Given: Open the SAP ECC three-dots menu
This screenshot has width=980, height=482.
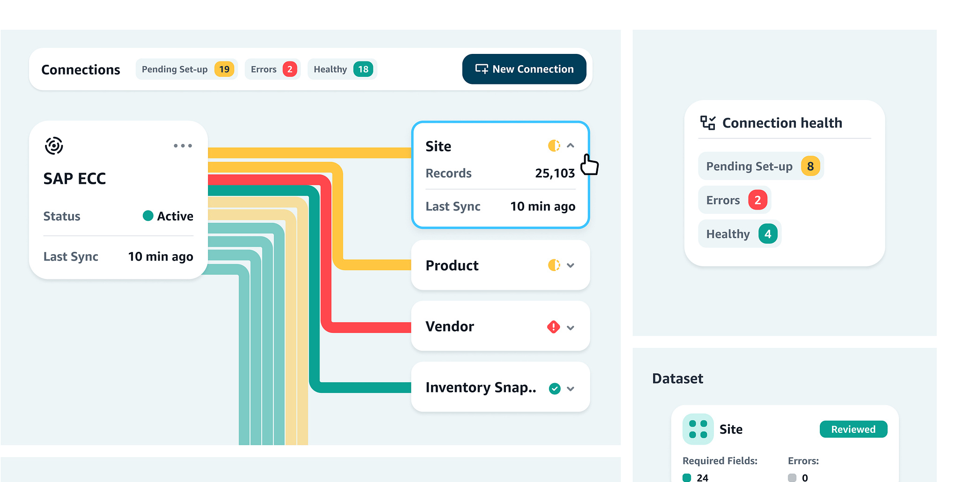Looking at the screenshot, I should pyautogui.click(x=183, y=146).
